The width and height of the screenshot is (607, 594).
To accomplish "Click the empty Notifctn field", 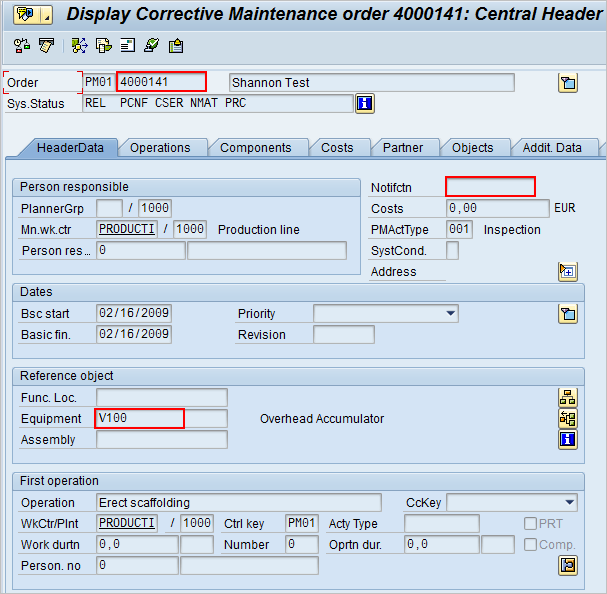I will (490, 187).
